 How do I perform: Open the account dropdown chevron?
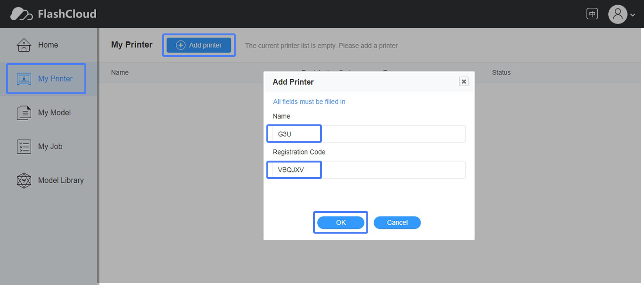pos(632,15)
